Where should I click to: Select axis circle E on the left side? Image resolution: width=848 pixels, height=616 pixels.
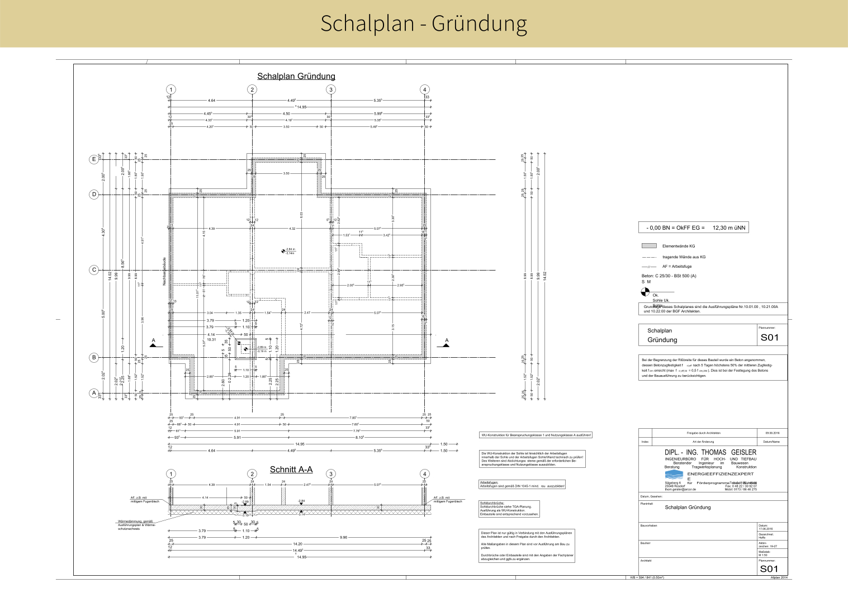pos(94,159)
